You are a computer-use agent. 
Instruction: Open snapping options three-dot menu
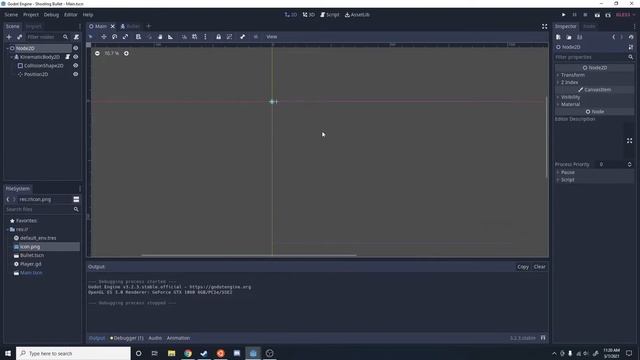[x=205, y=37]
